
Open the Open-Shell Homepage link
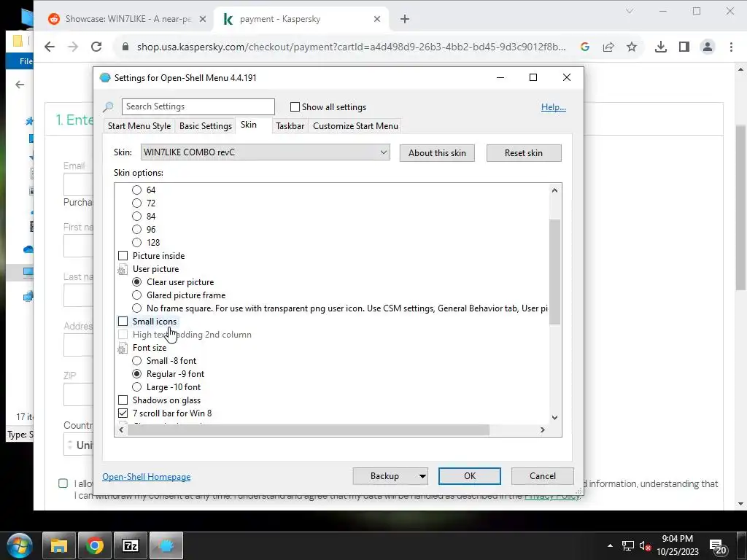click(146, 477)
